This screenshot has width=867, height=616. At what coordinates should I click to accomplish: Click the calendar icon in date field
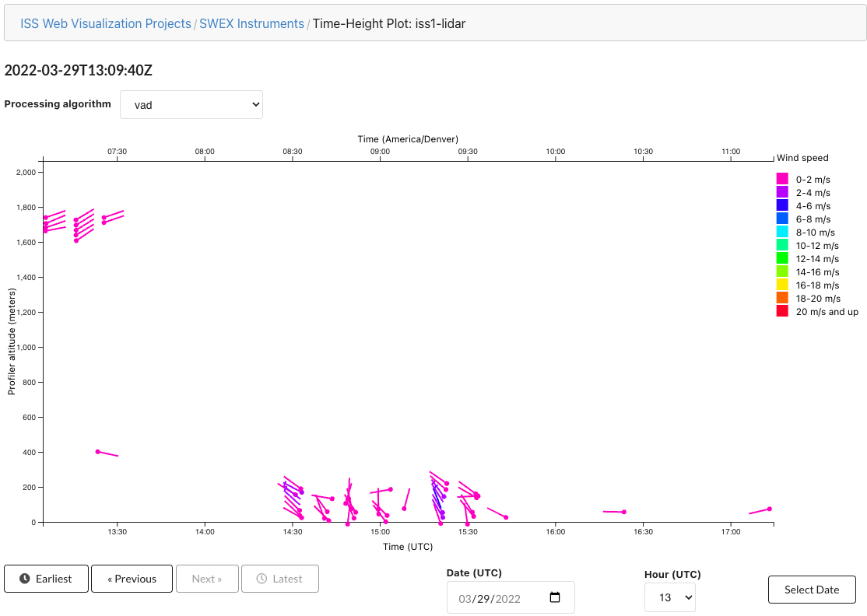point(554,598)
